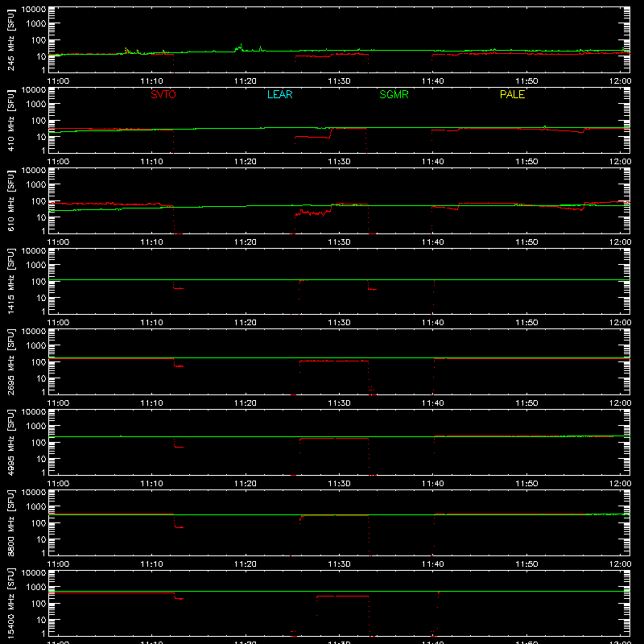Click 11:30 time label of 4995 MHz plot
644x644 pixels.
click(339, 484)
